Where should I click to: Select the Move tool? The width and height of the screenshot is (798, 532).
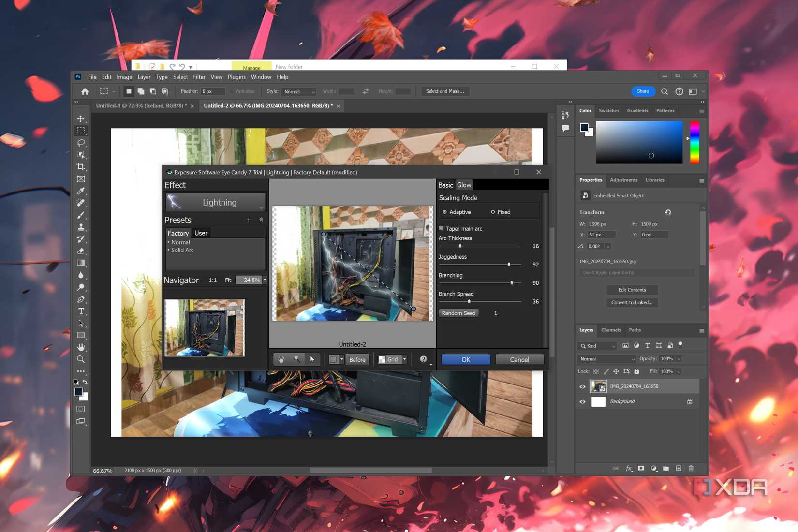click(81, 119)
